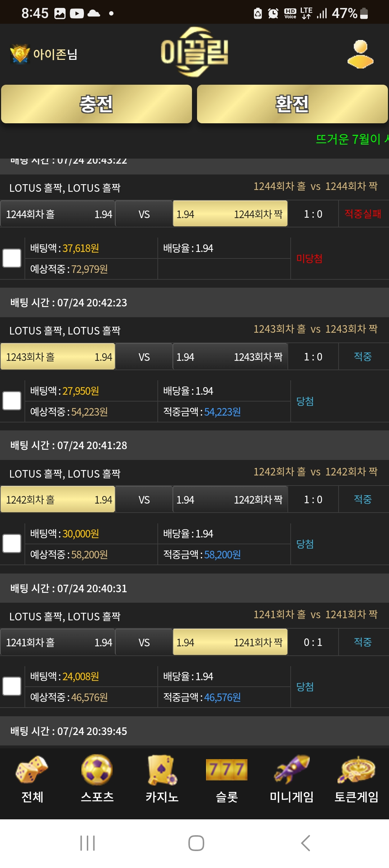Select the checkbox for the 24,008원 bet

12,686
